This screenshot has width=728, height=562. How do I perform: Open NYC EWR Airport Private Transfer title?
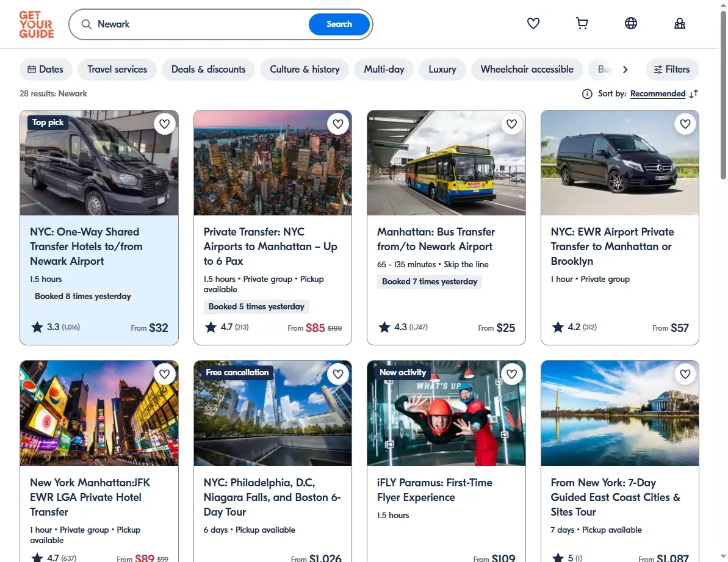[x=613, y=247]
